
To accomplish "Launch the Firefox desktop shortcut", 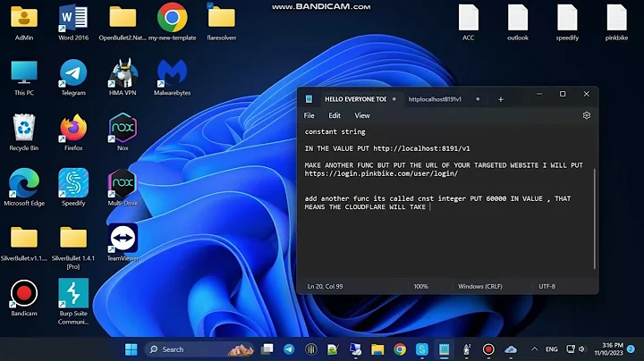I will pyautogui.click(x=73, y=133).
